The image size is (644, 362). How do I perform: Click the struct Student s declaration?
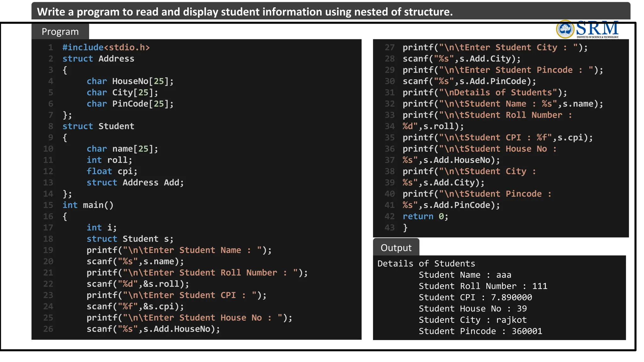130,239
